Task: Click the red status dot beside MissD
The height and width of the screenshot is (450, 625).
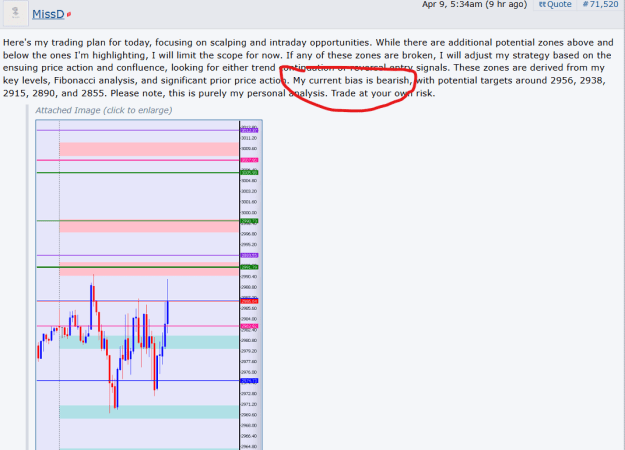Action: 69,14
